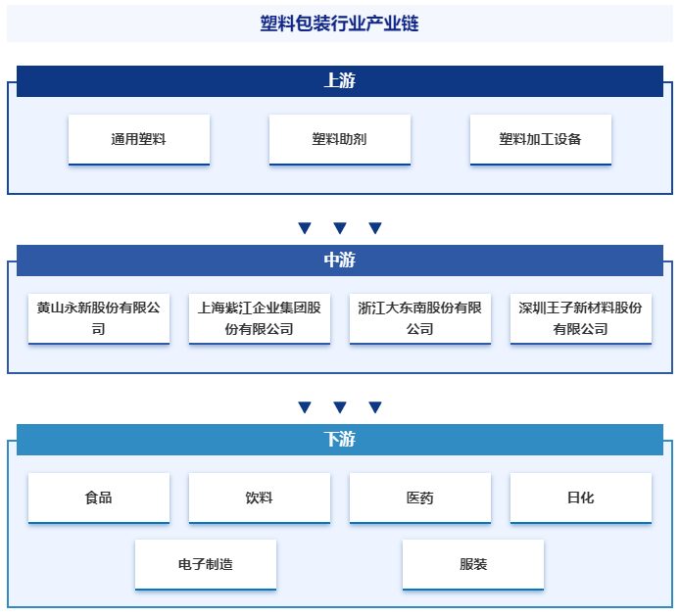Select the 中游 section header
680x616 pixels.
click(x=340, y=261)
